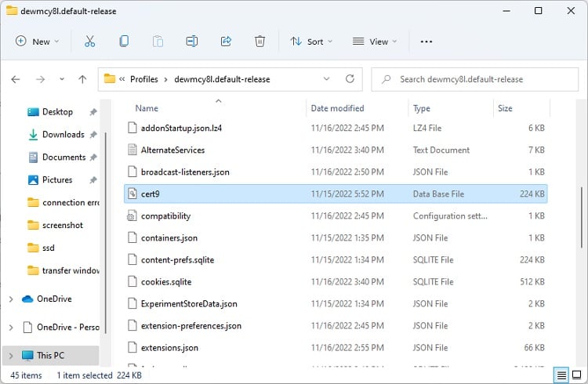
Task: Select the broadcast-listeners.json file
Action: tap(336, 172)
